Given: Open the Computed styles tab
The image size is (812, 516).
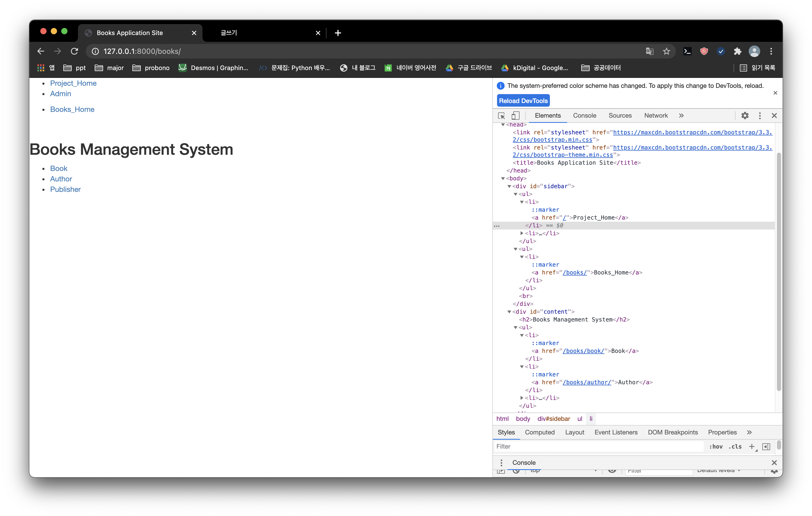Looking at the screenshot, I should tap(539, 432).
